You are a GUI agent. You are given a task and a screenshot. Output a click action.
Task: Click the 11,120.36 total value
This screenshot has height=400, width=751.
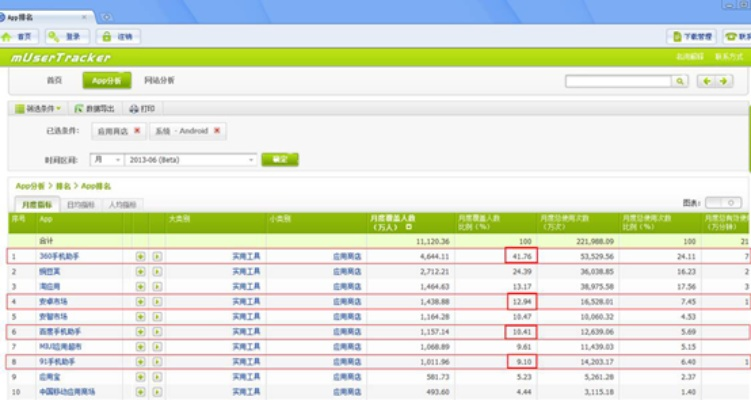(x=432, y=241)
